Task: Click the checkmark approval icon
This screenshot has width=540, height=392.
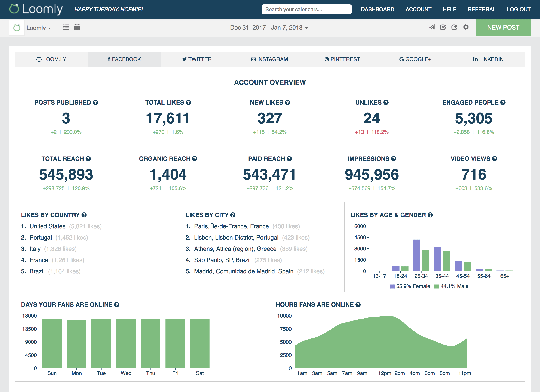Action: tap(443, 27)
